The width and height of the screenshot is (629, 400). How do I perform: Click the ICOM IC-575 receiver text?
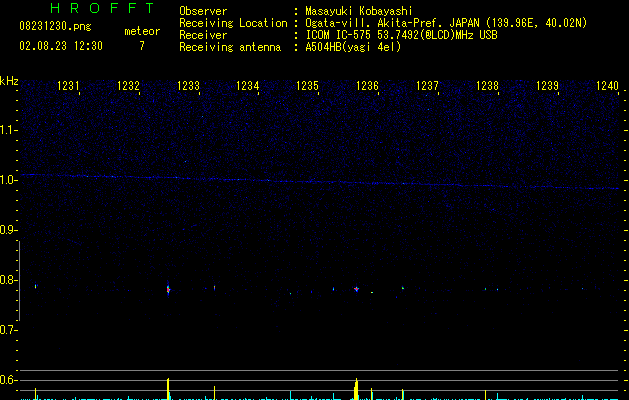[401, 35]
